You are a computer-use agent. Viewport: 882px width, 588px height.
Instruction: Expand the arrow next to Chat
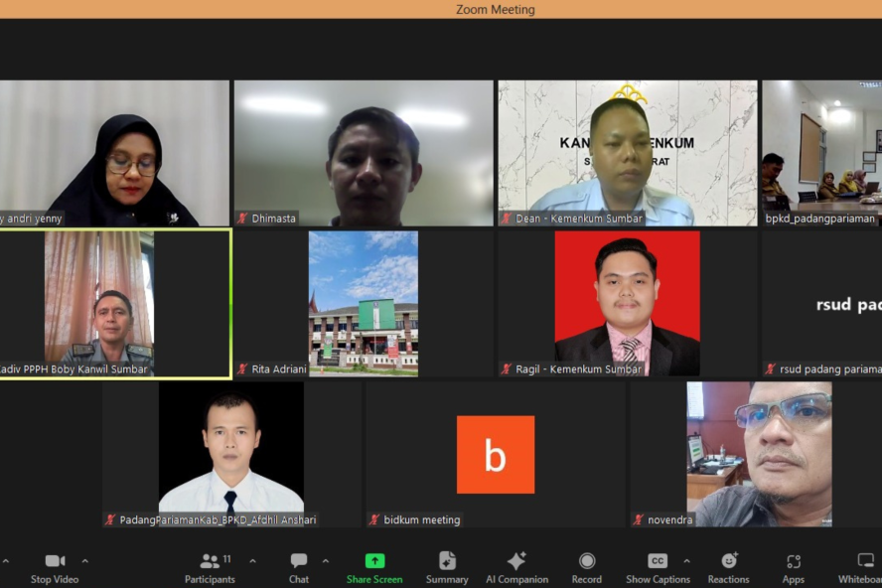click(x=325, y=561)
